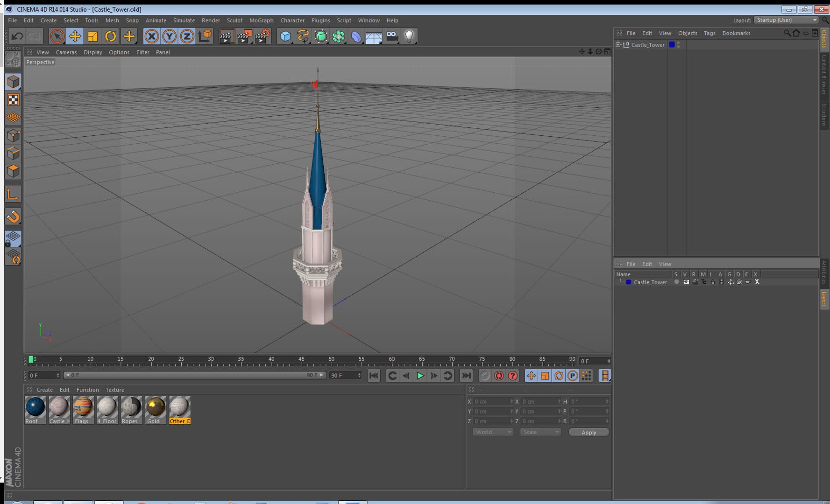The image size is (830, 504).
Task: Open the viewport Display menu
Action: click(93, 52)
